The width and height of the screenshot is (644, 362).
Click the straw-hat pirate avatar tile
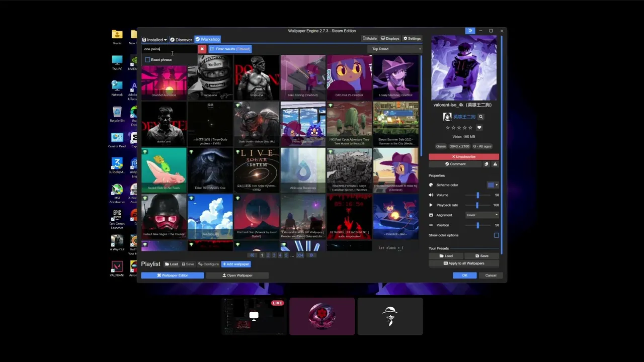(390, 316)
